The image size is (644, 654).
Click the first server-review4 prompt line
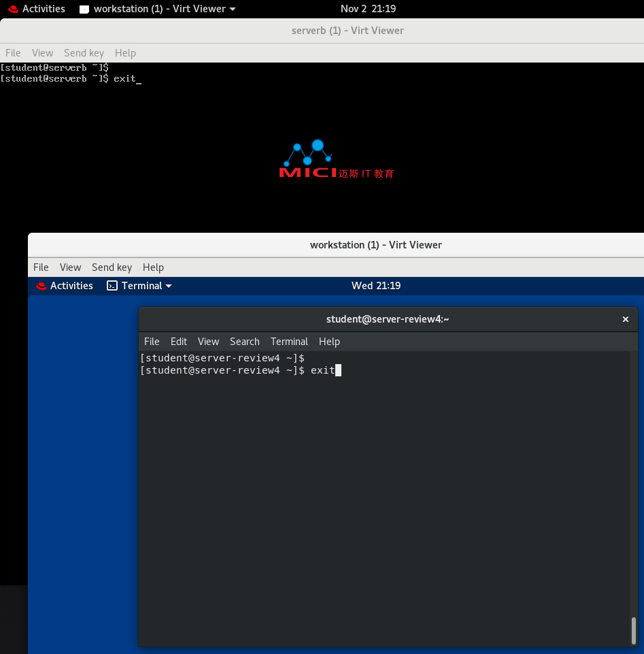pos(222,358)
